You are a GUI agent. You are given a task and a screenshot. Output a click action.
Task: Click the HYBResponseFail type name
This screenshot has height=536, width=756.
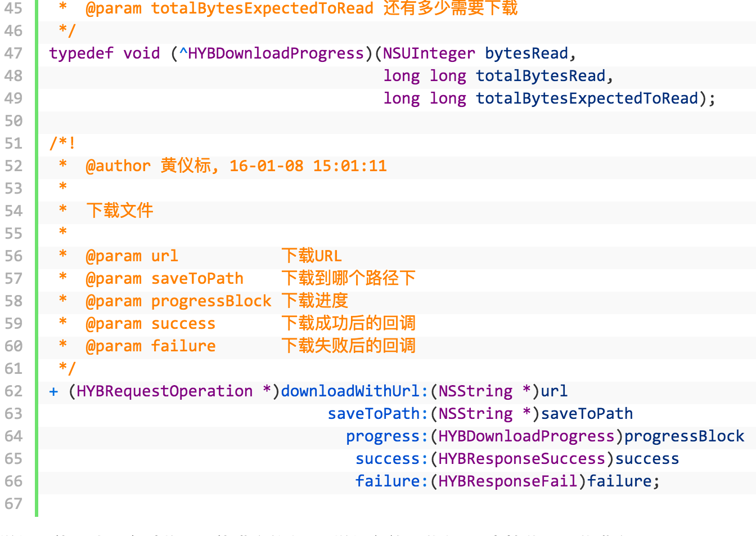(507, 481)
